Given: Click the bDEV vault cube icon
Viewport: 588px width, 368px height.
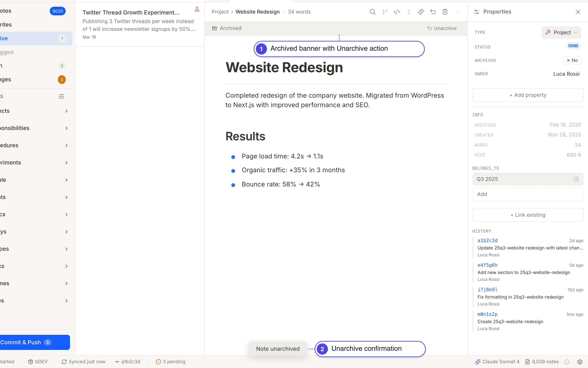Looking at the screenshot, I should tap(31, 362).
